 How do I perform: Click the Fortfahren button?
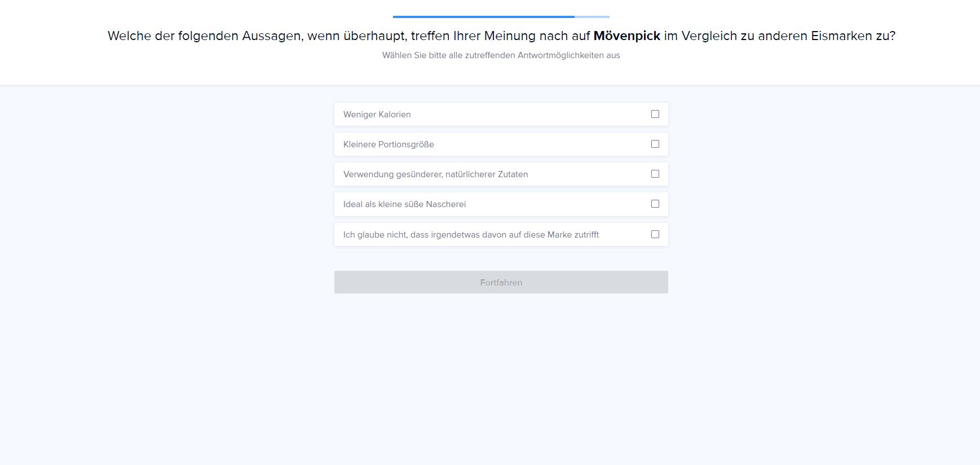click(501, 282)
